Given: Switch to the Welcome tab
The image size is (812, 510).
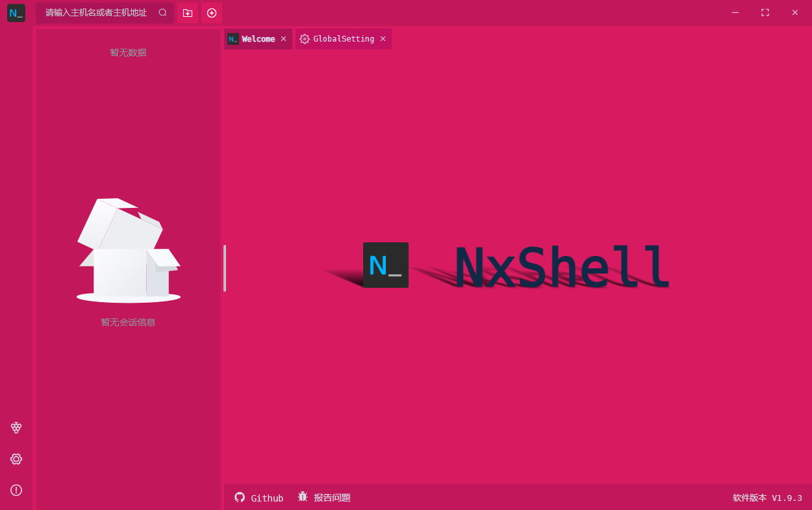Looking at the screenshot, I should [258, 39].
